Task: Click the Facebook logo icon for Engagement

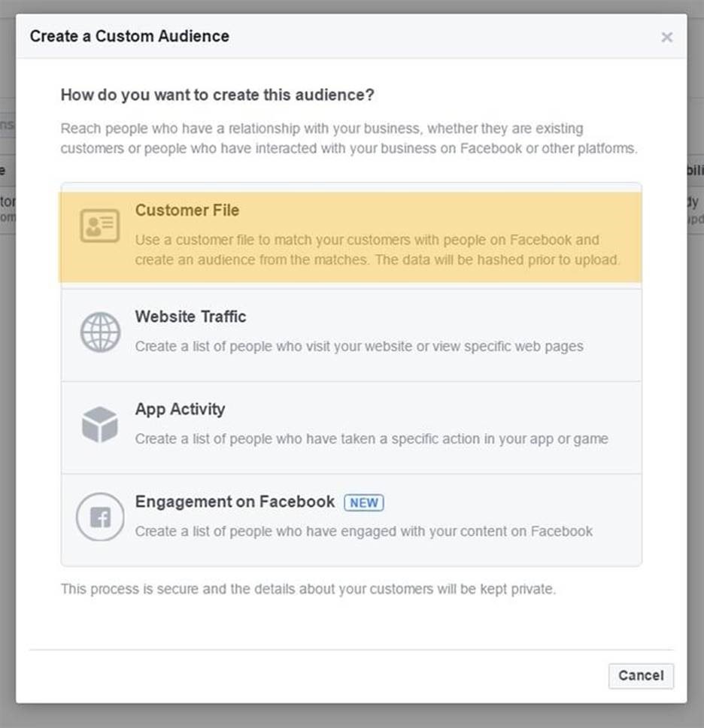Action: (100, 517)
